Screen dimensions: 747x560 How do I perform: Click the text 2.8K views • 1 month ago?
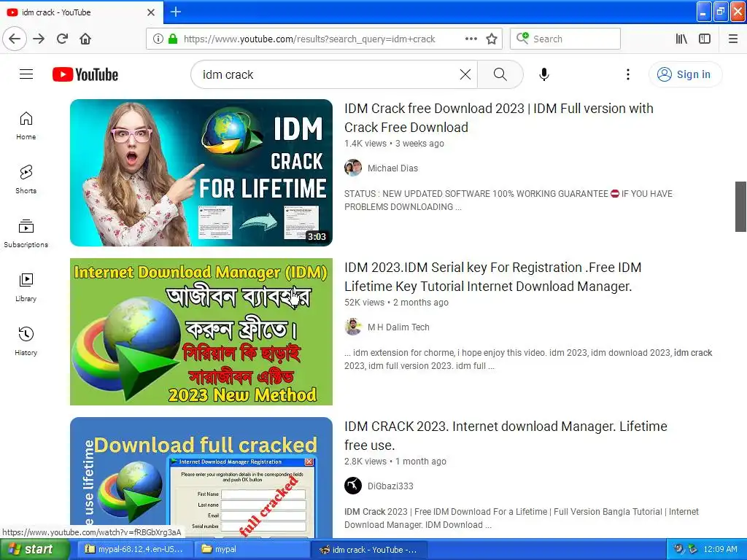[395, 462]
